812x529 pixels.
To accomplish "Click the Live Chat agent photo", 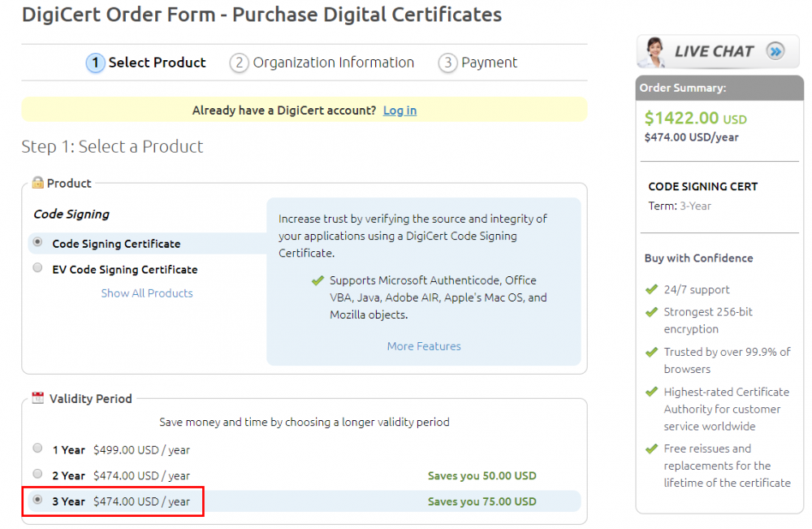I will click(x=652, y=52).
